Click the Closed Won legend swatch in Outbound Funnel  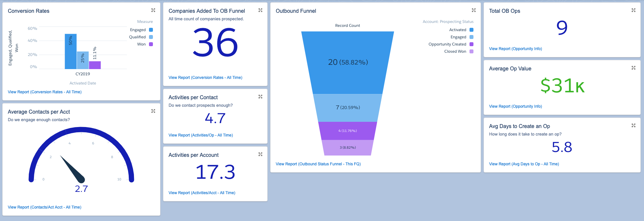tap(471, 51)
